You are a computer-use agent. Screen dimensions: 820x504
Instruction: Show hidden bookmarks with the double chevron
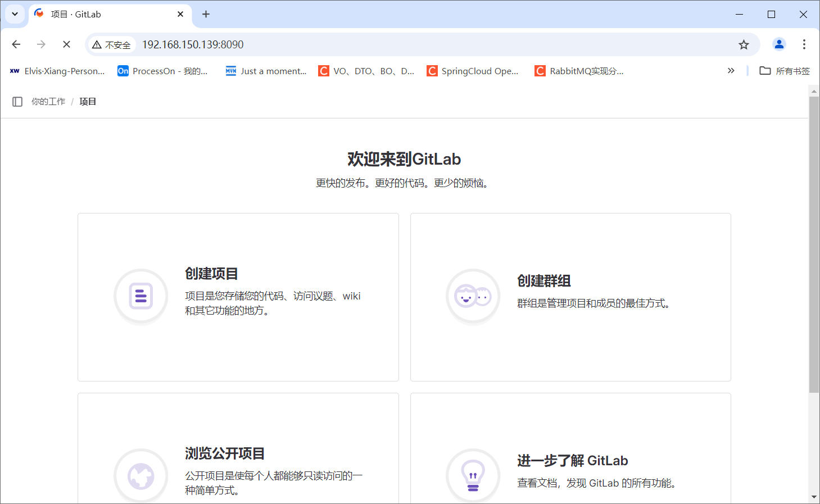731,71
